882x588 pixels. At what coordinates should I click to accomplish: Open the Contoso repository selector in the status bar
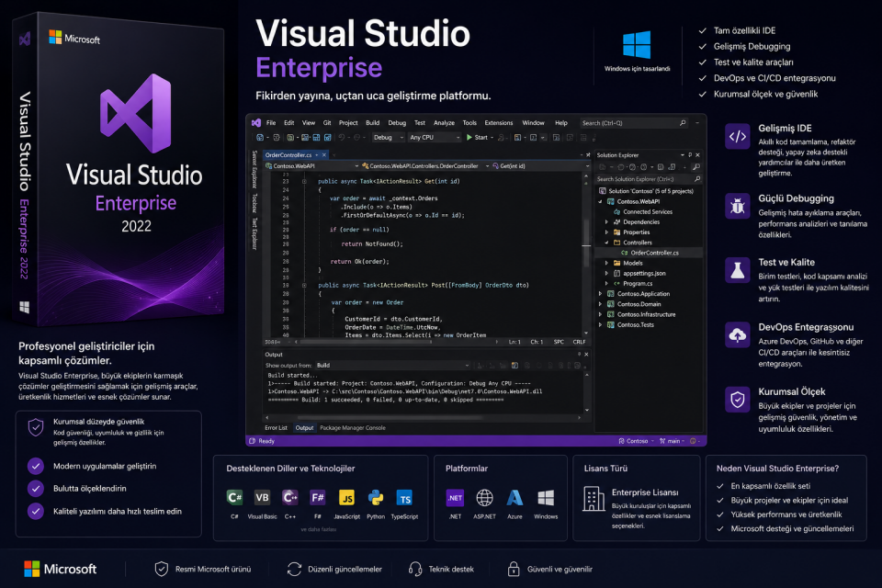pos(636,441)
